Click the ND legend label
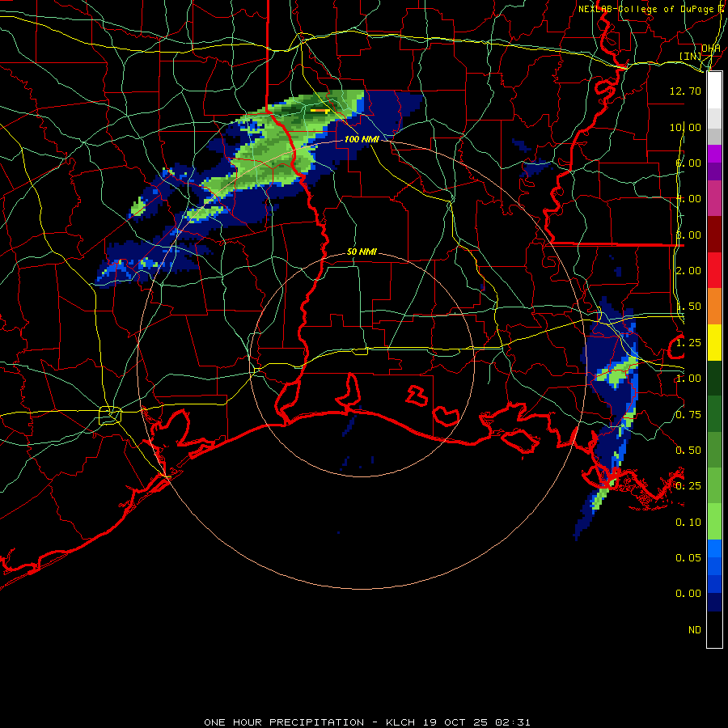The image size is (728, 728). (x=695, y=630)
